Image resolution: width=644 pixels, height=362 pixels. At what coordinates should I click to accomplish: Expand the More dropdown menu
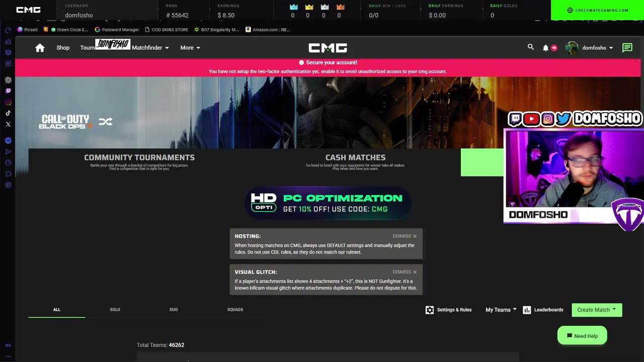[x=190, y=48]
